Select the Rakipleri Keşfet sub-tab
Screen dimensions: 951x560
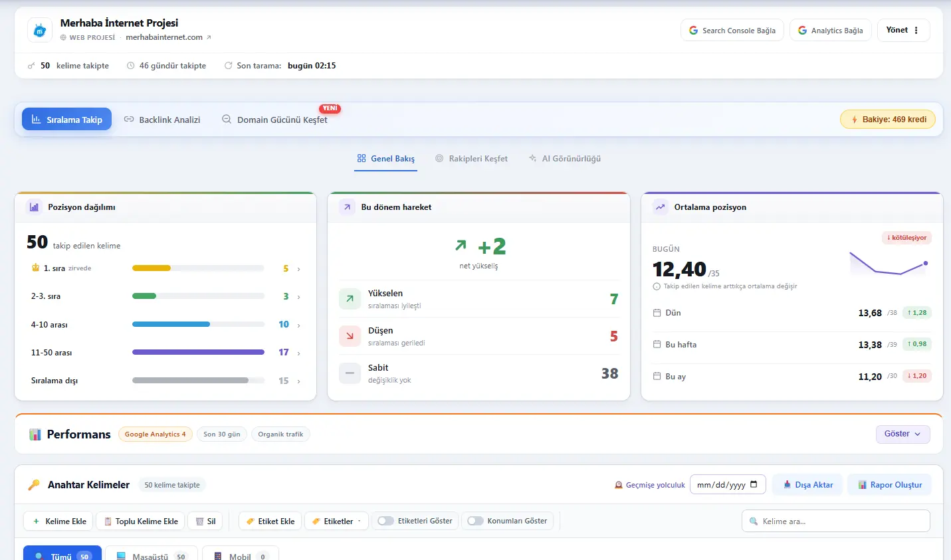[x=471, y=159]
